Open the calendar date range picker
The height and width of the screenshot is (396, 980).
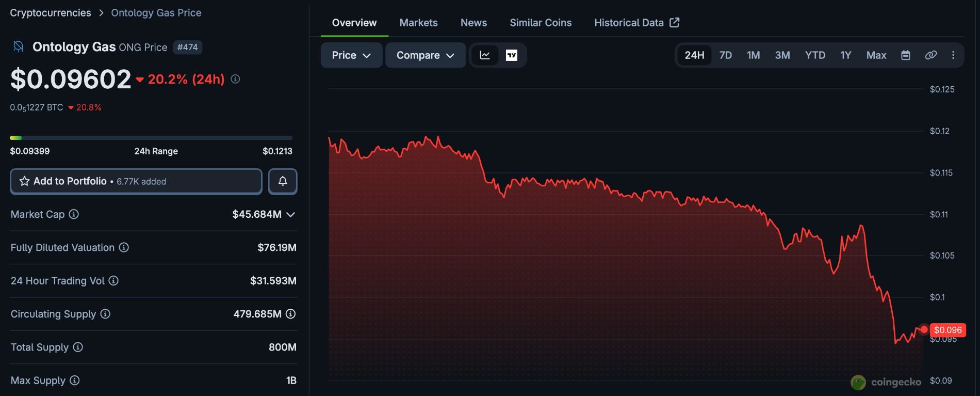(x=906, y=55)
